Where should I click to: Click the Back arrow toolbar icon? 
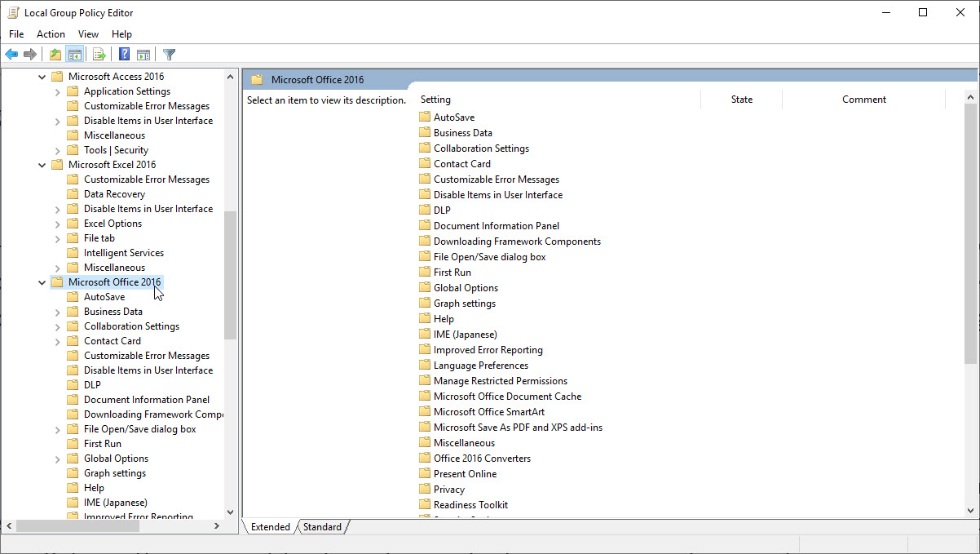pos(11,55)
